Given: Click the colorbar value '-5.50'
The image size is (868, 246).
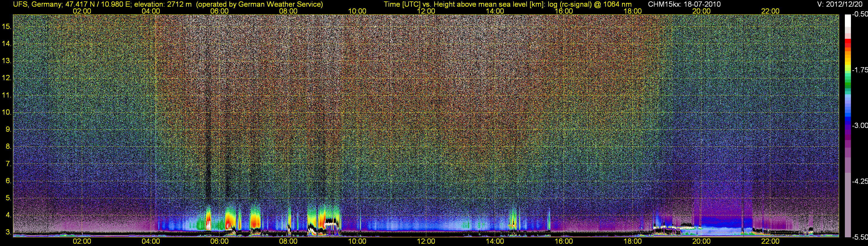Looking at the screenshot, I should tap(860, 237).
